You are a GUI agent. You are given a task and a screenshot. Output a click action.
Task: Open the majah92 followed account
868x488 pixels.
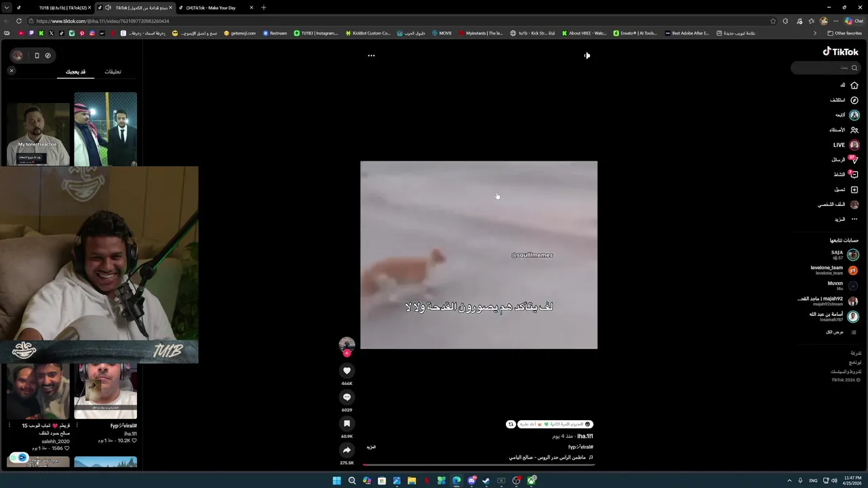(828, 302)
